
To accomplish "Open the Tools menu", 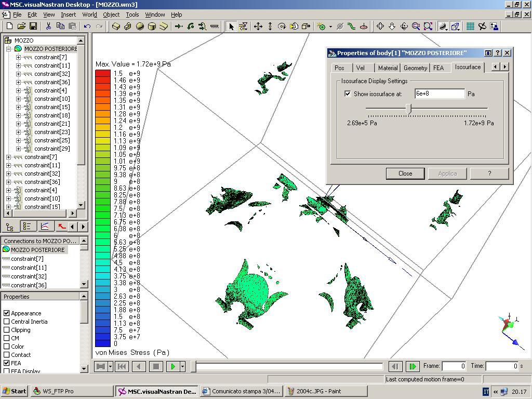I will [x=132, y=15].
